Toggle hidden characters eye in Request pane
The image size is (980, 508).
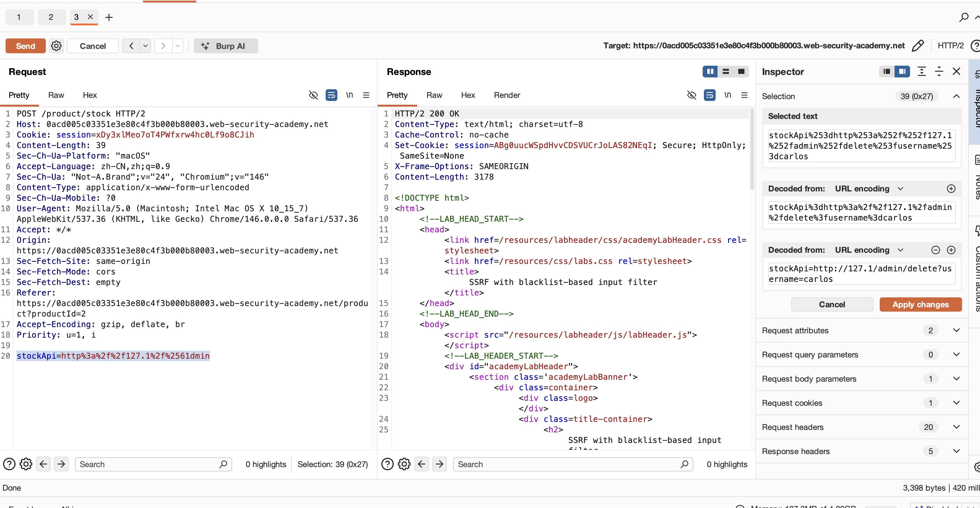point(313,95)
